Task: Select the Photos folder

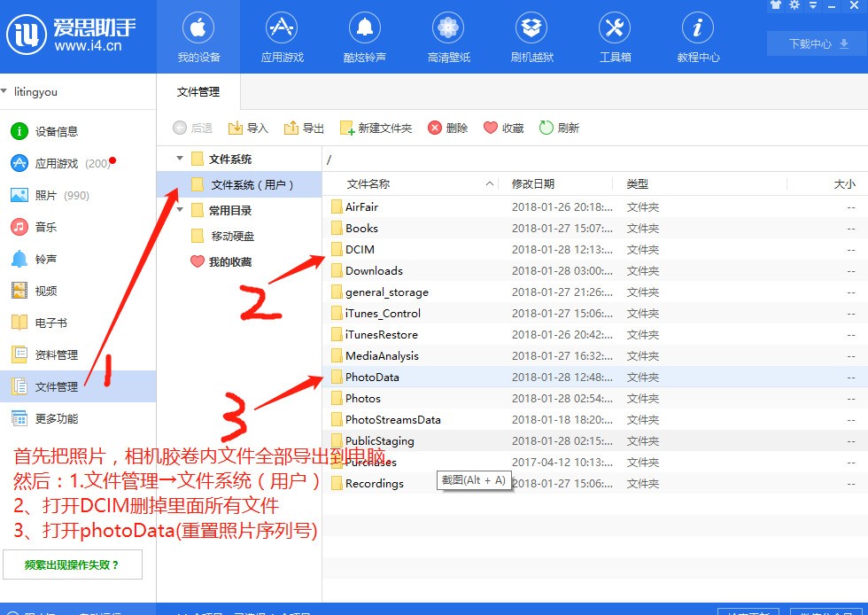Action: point(595,399)
